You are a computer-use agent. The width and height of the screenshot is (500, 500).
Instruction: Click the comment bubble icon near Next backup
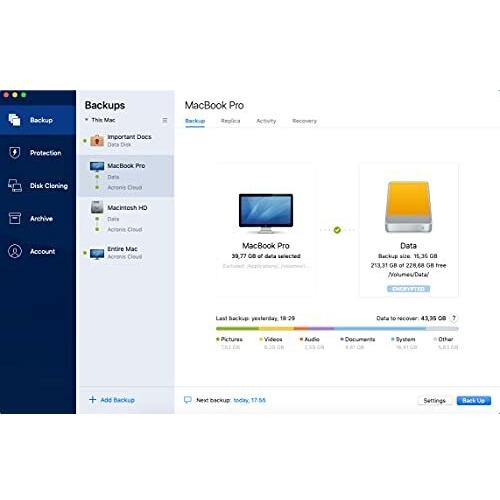pos(188,400)
